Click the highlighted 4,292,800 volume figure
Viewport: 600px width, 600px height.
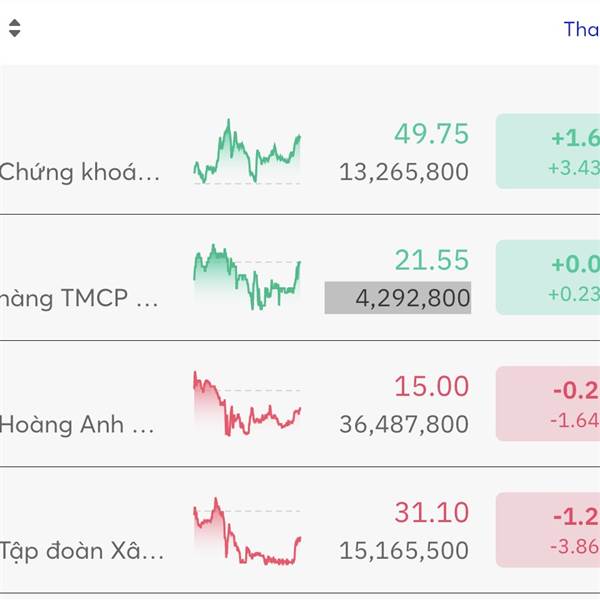[x=398, y=298]
